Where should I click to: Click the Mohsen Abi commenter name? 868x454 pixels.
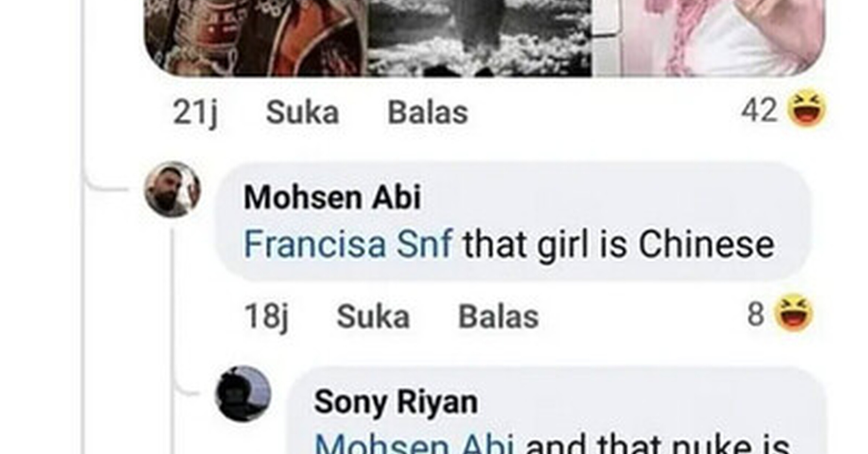(332, 197)
